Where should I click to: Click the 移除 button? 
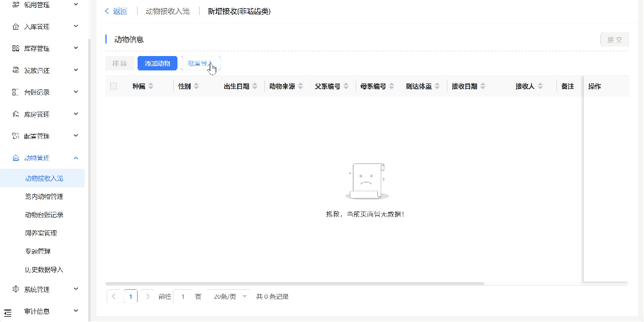pos(120,63)
